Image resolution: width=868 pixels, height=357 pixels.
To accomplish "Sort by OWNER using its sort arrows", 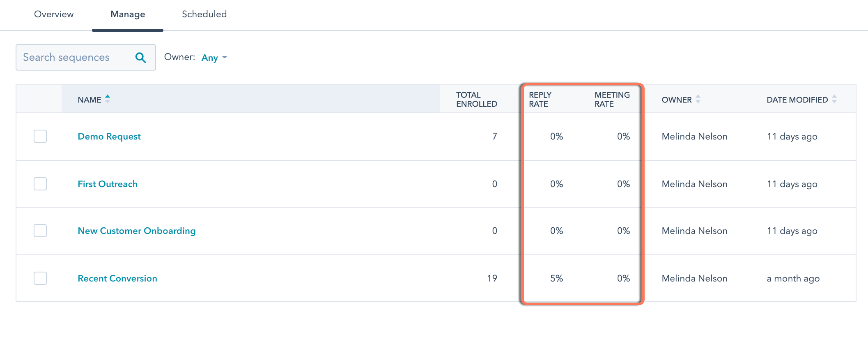I will [698, 99].
